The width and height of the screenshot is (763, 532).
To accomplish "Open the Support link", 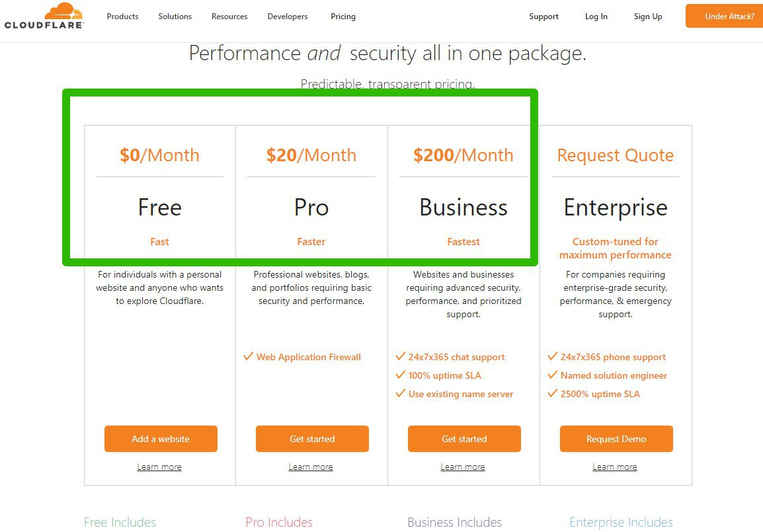I will tap(543, 17).
